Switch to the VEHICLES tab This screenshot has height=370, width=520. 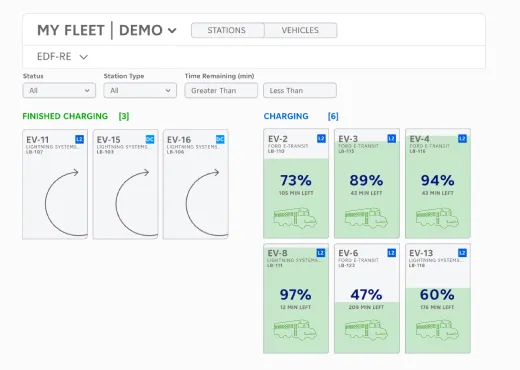coord(300,30)
